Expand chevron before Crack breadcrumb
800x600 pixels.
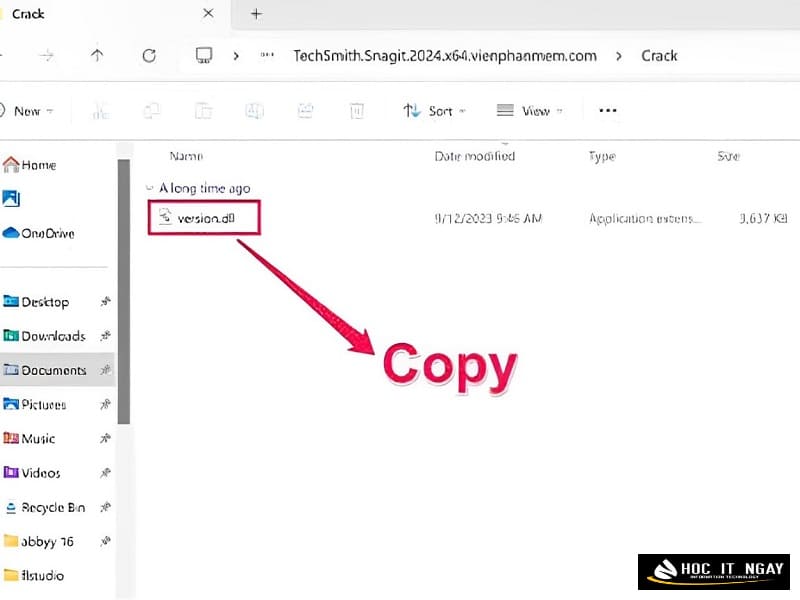(618, 56)
